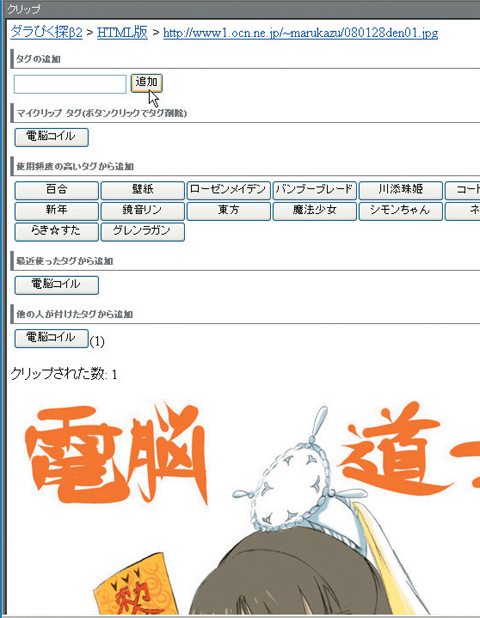Remove 電脳コイル tag from My Clip tags
This screenshot has height=618, width=480.
coord(51,137)
